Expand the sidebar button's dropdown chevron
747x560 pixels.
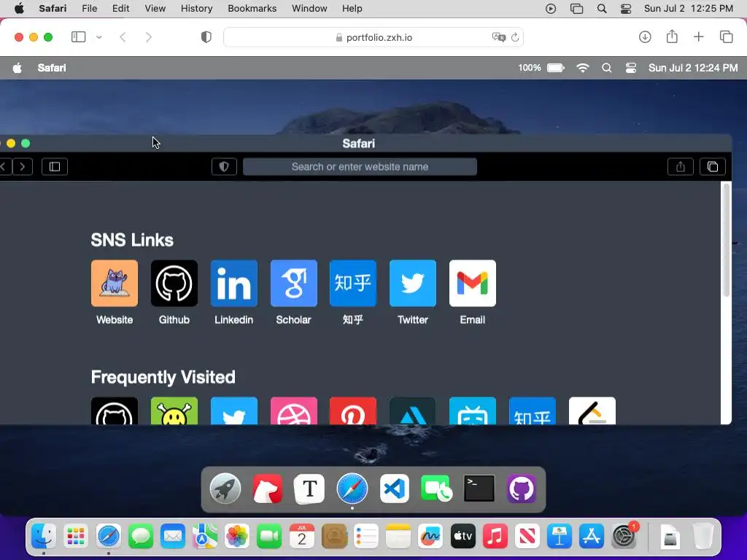(99, 37)
